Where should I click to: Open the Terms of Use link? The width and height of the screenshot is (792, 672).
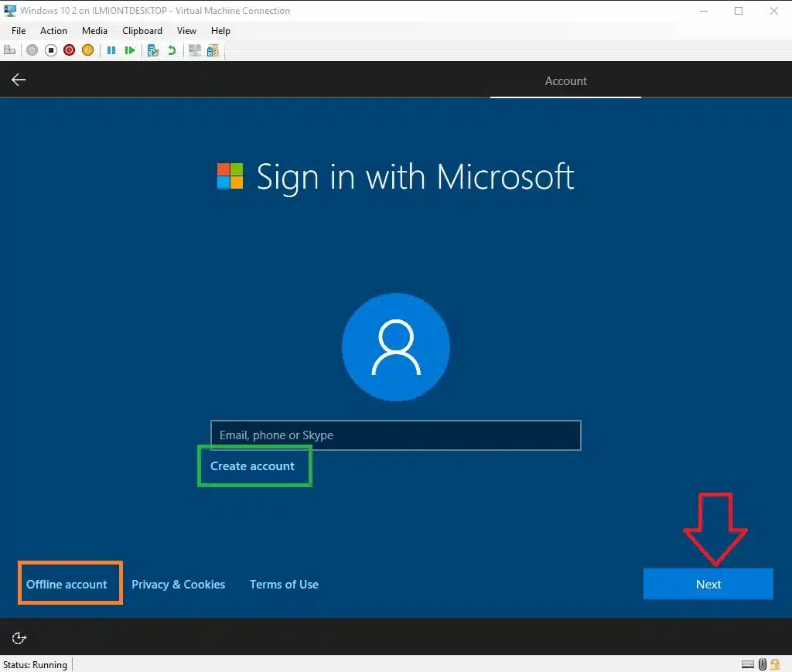pyautogui.click(x=284, y=584)
